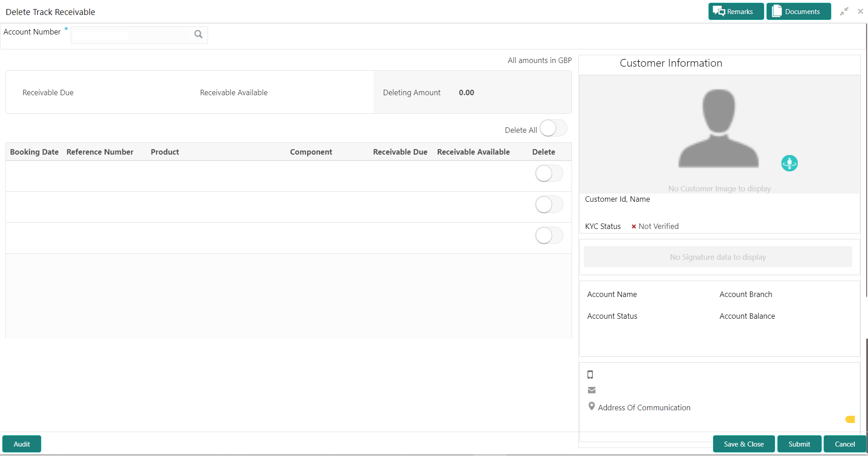
Task: Click the Audit button
Action: (x=22, y=444)
